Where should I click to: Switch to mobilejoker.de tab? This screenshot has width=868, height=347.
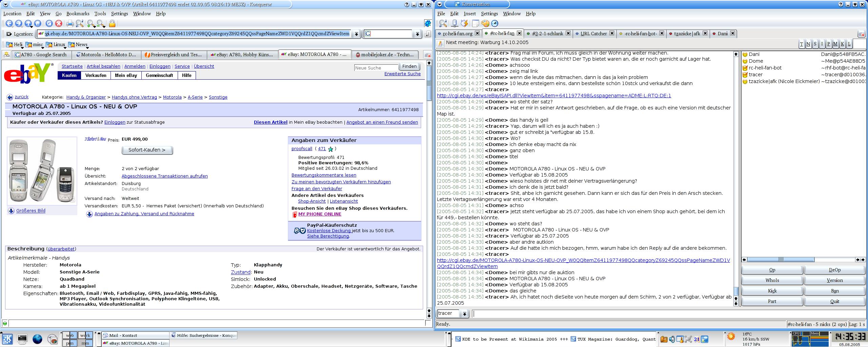click(x=385, y=55)
